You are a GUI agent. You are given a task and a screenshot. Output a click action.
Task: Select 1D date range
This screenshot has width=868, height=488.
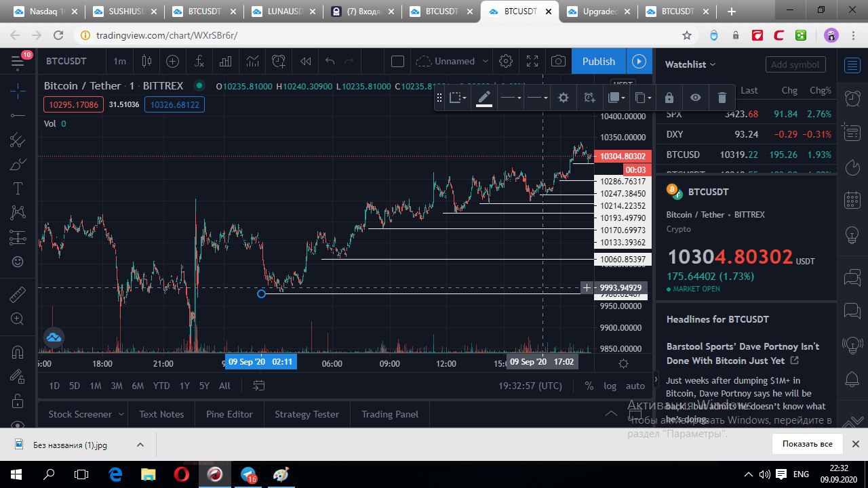[x=54, y=386]
